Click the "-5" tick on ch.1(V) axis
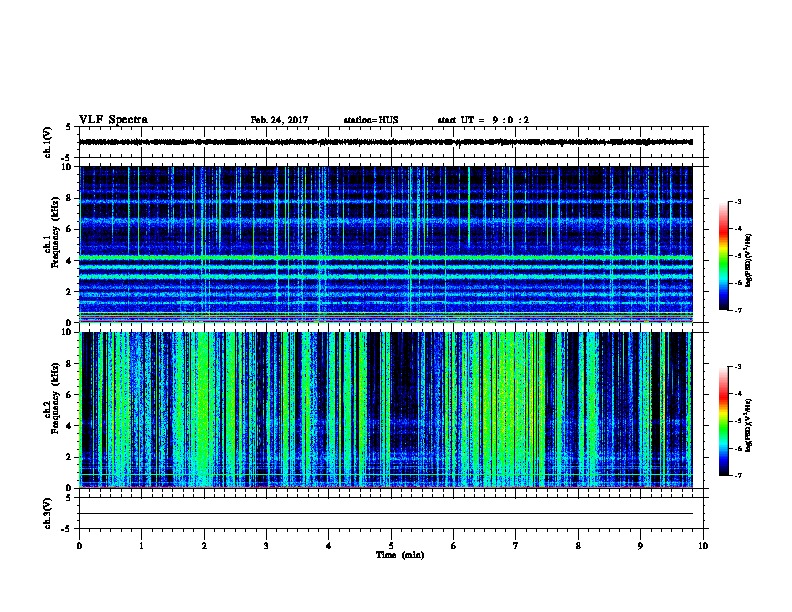Screen dimensions: 792x612 click(67, 158)
